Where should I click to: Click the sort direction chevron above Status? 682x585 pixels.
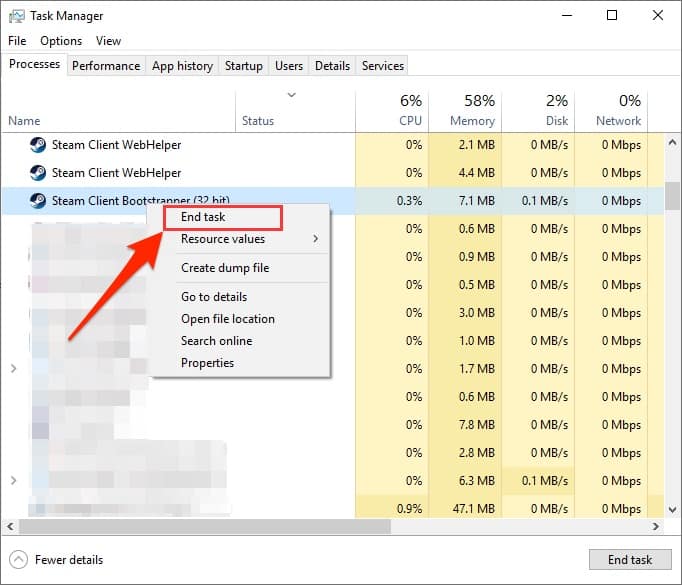coord(292,95)
